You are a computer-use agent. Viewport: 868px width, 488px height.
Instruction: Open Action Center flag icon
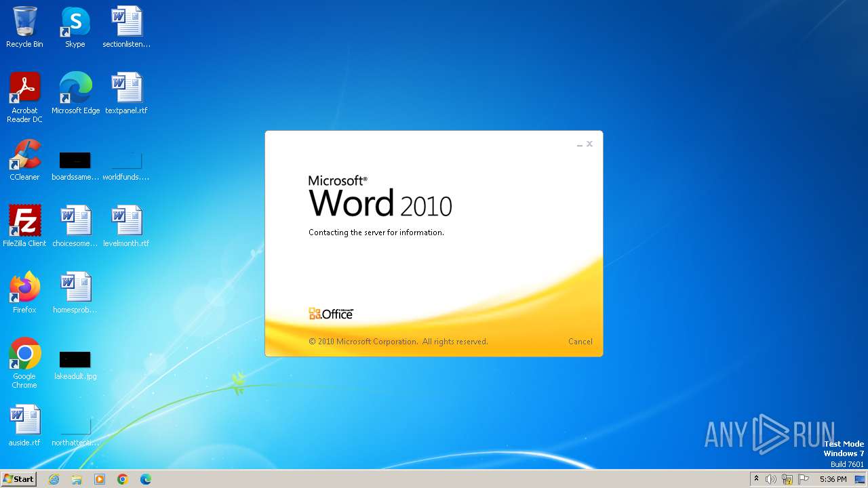coord(804,479)
